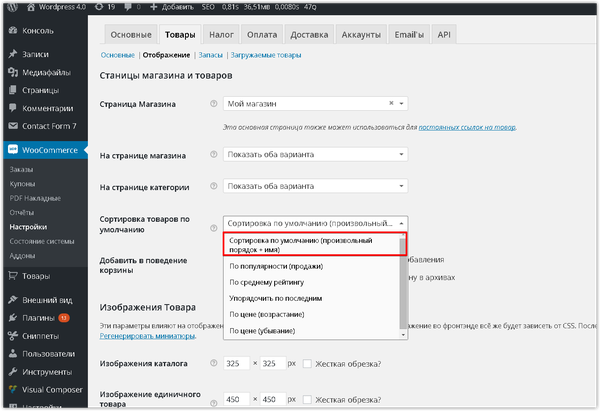The width and height of the screenshot is (600, 411).
Task: Switch to the Налог tab
Action: 221,35
